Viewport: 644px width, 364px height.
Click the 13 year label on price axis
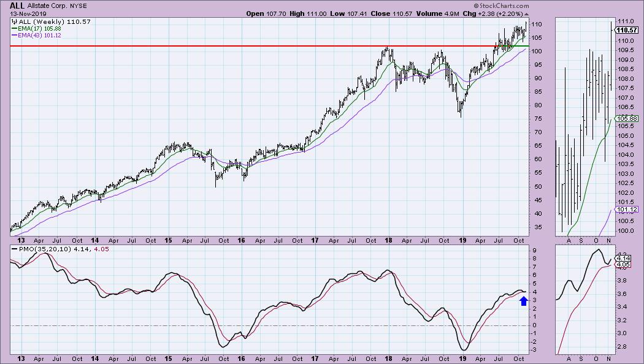point(21,240)
